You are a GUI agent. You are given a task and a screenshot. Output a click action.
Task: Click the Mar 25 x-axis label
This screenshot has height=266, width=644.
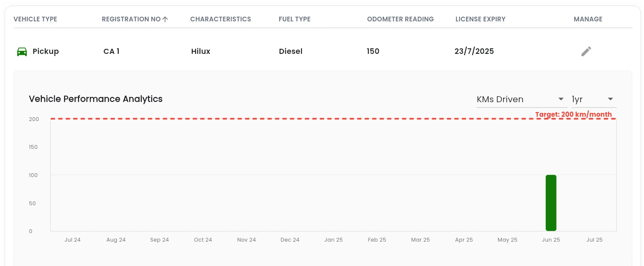click(x=421, y=240)
